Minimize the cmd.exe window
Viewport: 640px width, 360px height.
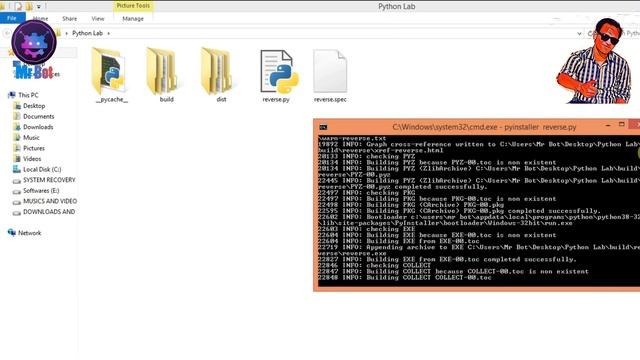(x=608, y=125)
